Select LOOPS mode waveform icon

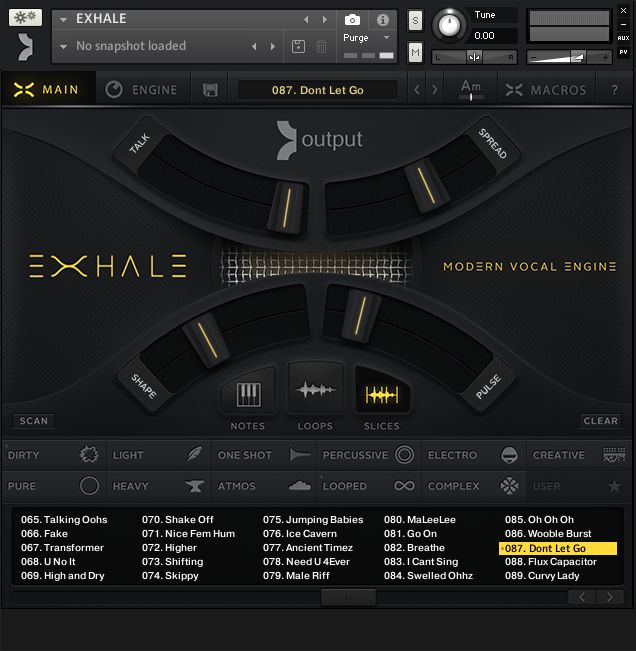coord(315,390)
